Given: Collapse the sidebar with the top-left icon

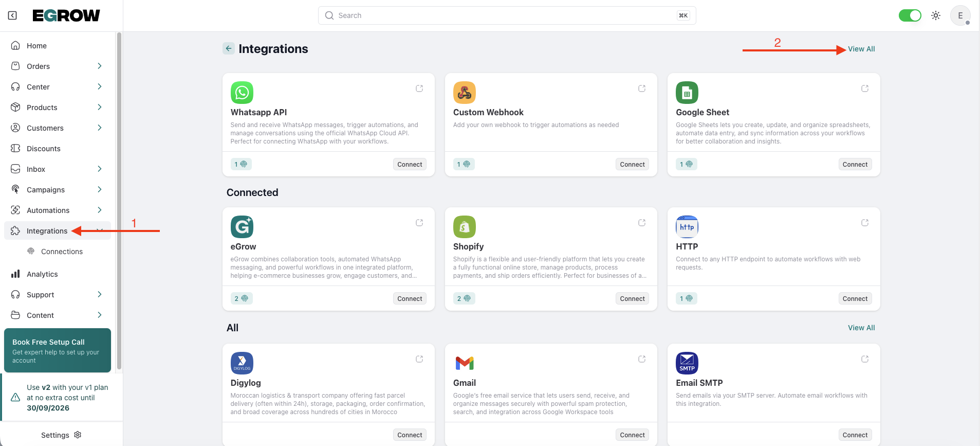Looking at the screenshot, I should pyautogui.click(x=12, y=15).
